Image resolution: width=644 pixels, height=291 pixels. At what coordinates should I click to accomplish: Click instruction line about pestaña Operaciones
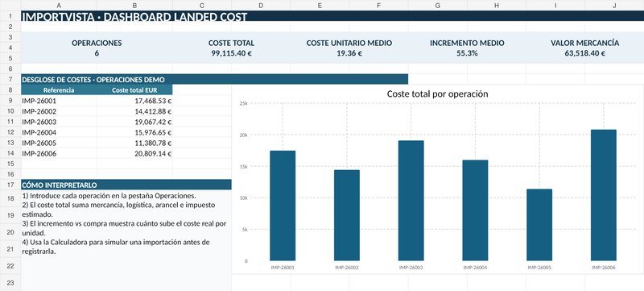coord(109,196)
